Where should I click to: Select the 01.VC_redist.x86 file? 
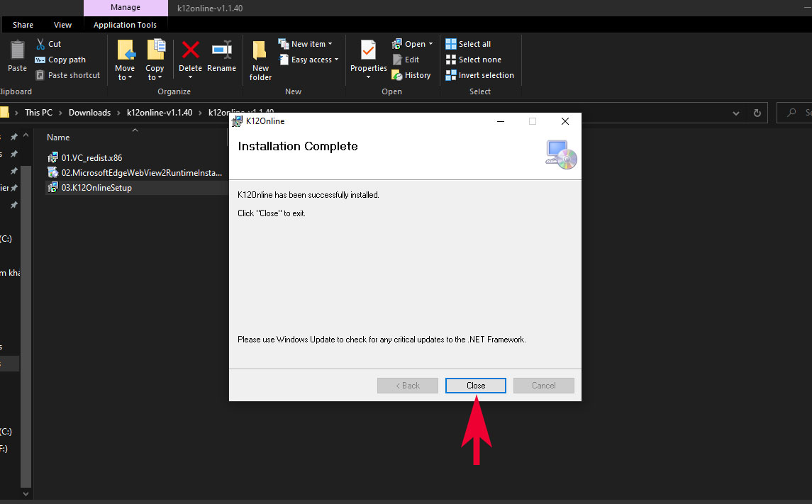tap(91, 157)
